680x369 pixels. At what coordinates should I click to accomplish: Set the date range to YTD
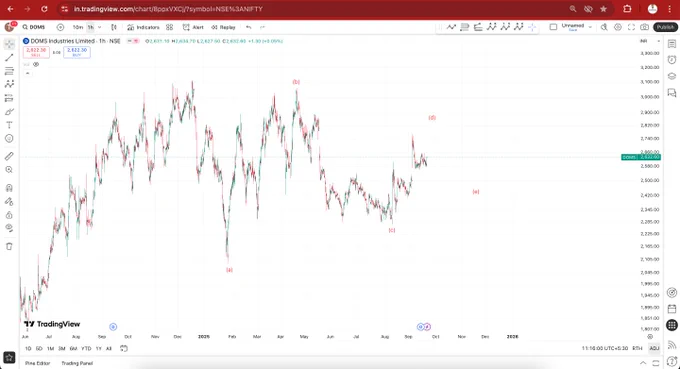tap(86, 348)
